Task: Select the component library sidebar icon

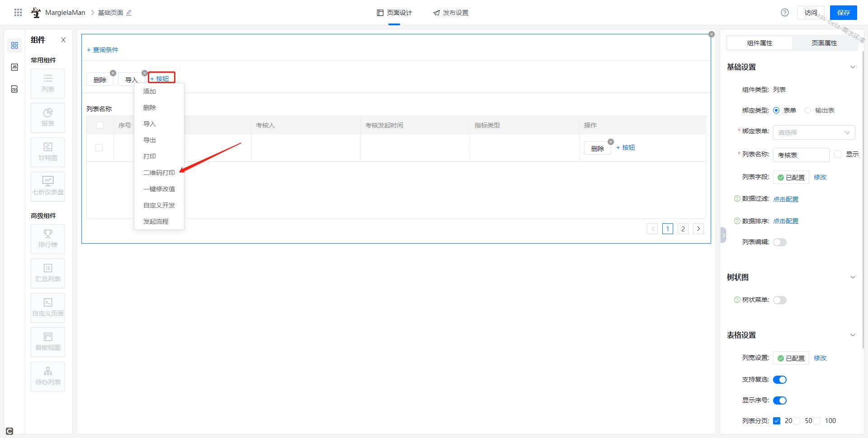Action: 14,46
